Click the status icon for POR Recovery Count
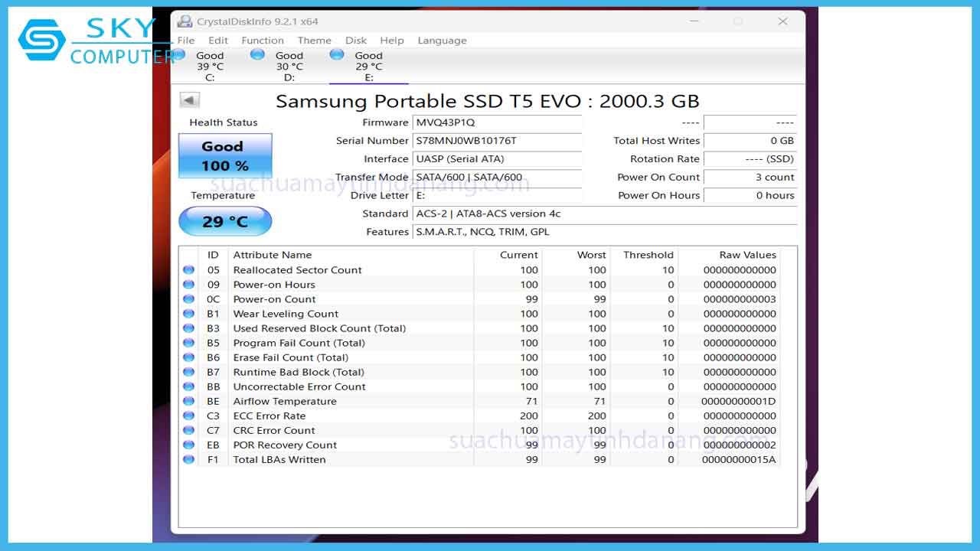This screenshot has width=980, height=551. (x=188, y=445)
